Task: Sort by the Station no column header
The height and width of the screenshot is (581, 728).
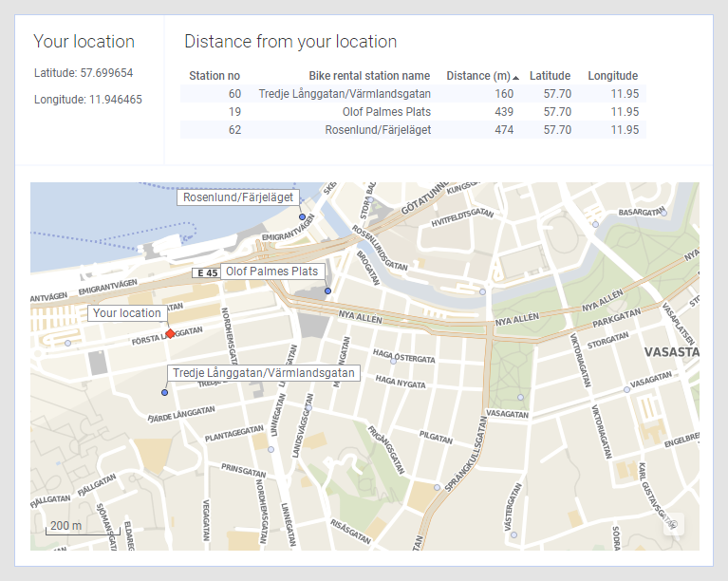Action: (215, 76)
